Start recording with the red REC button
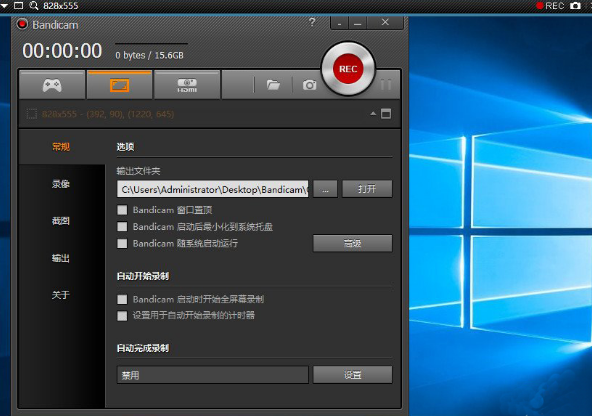592x416 pixels. [348, 69]
